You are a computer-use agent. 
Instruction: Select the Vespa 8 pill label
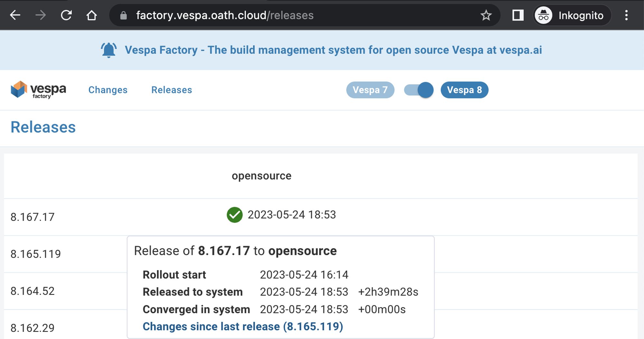464,90
